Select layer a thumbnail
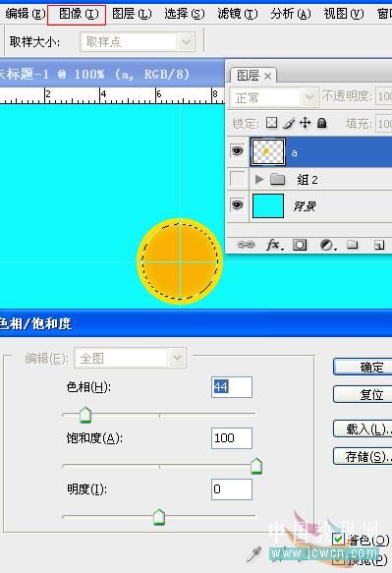Screen dimensions: 392x573 [268, 151]
